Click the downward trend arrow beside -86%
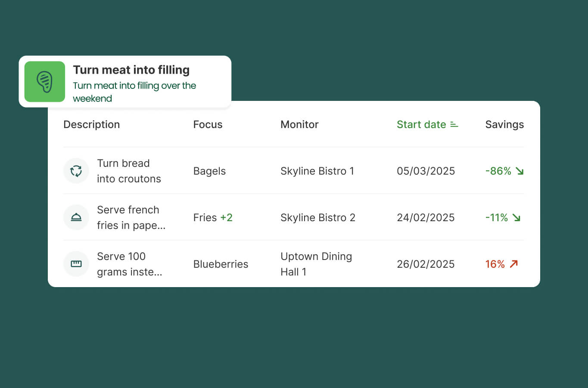Image resolution: width=588 pixels, height=388 pixels. [x=519, y=171]
